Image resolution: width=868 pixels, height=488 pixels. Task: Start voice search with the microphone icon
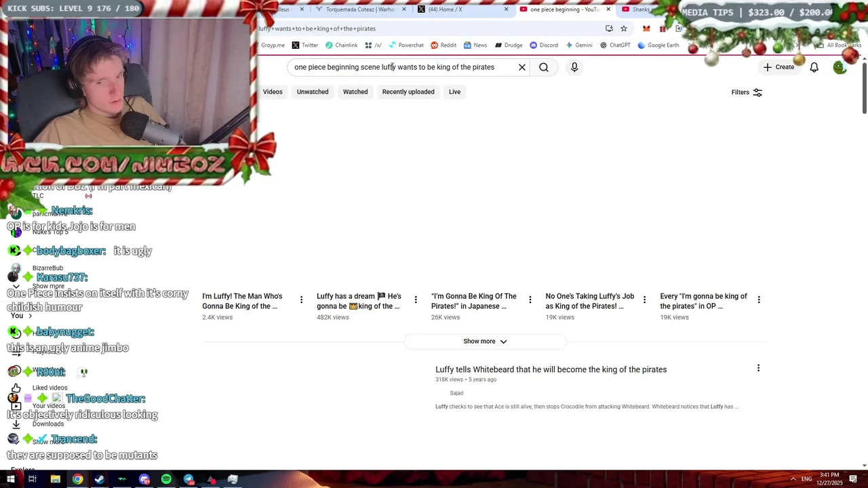[574, 67]
